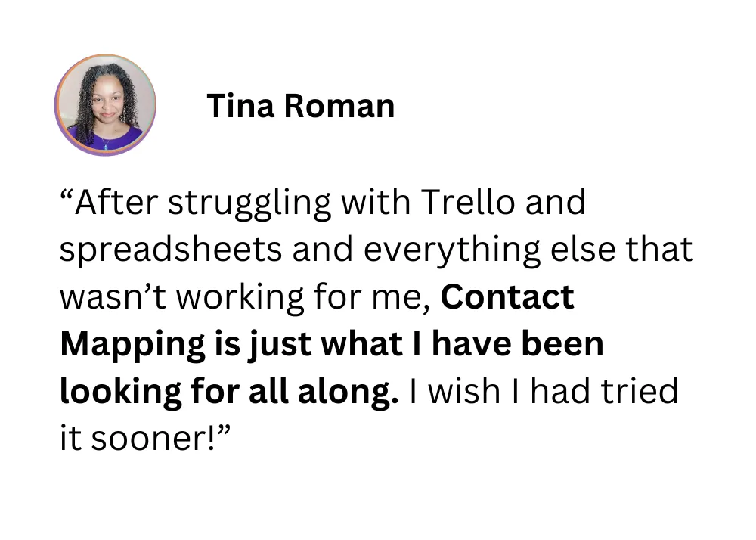Click the word spreadsheets in the testimonial
756x540 pixels.
point(171,250)
